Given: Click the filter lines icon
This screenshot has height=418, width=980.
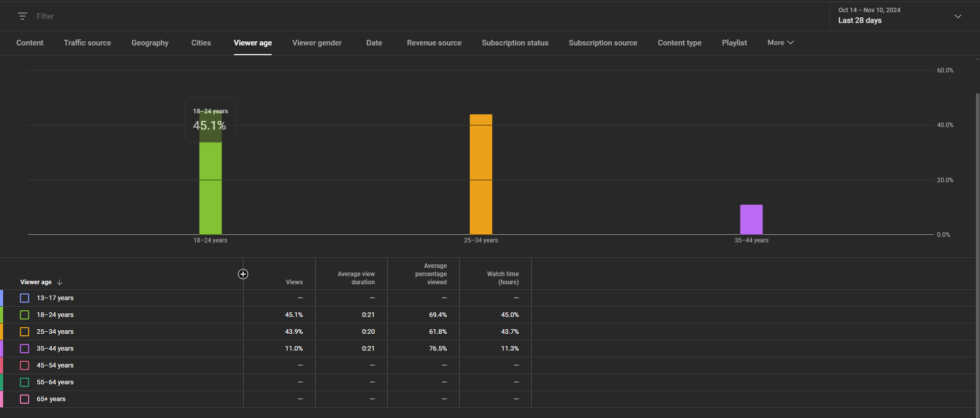Looking at the screenshot, I should click(x=22, y=16).
